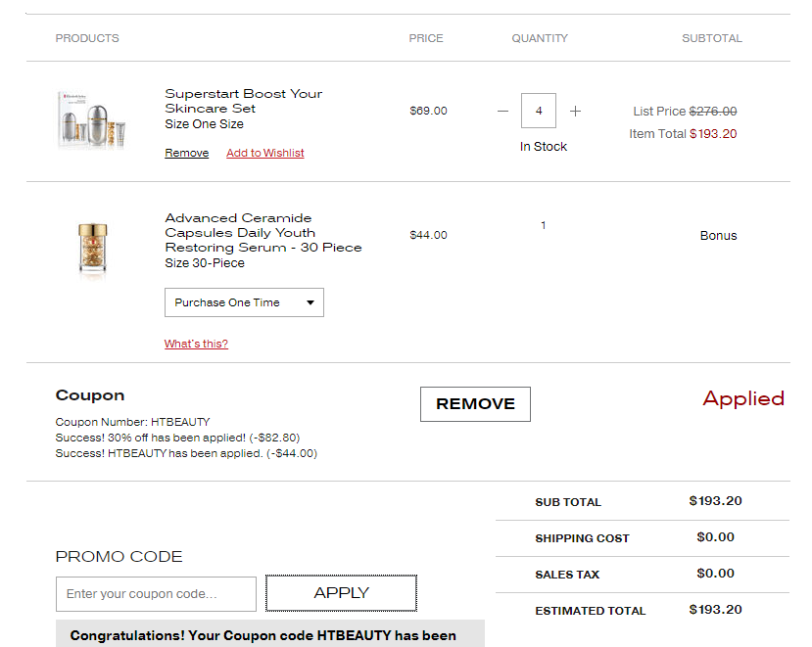This screenshot has height=647, width=812.
Task: Click the PRICE column header
Action: pyautogui.click(x=426, y=38)
